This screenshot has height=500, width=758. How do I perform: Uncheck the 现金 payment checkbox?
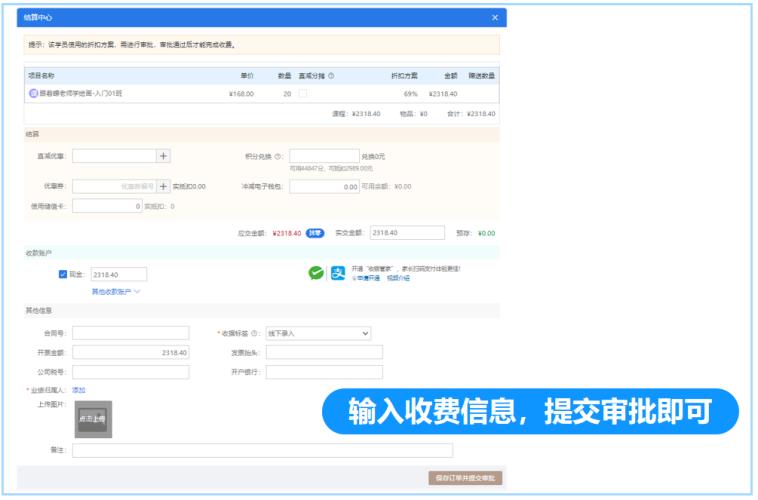tap(63, 274)
